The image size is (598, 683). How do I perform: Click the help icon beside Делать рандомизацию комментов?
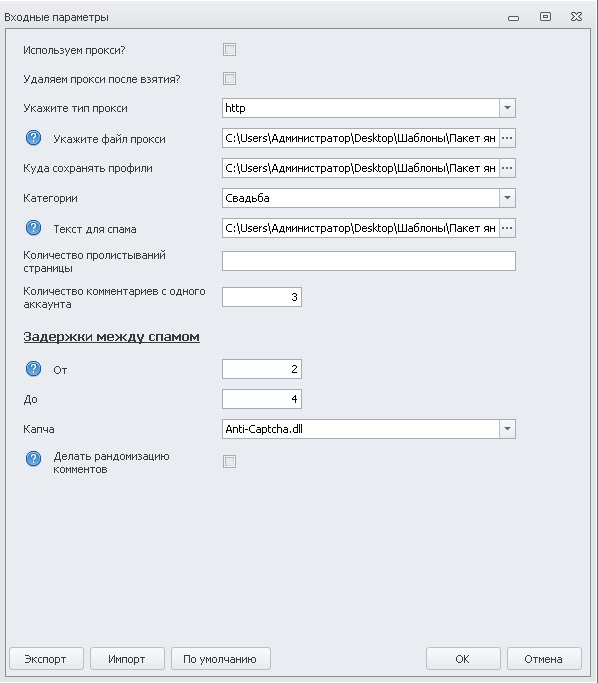pyautogui.click(x=33, y=459)
